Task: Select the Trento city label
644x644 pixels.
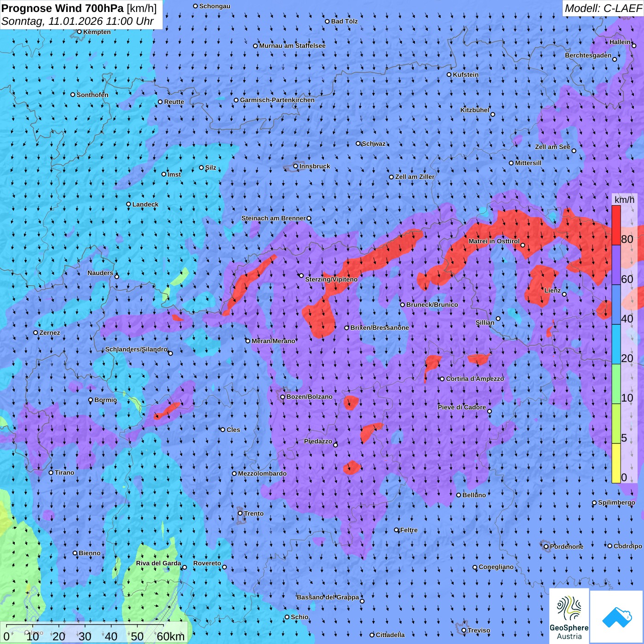Action: tap(254, 513)
